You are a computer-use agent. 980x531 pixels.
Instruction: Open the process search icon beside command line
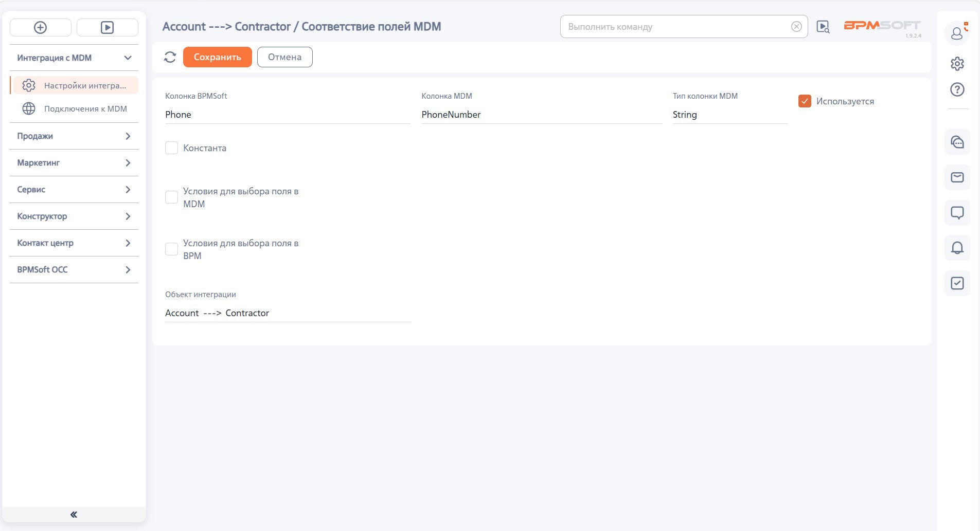pyautogui.click(x=823, y=27)
